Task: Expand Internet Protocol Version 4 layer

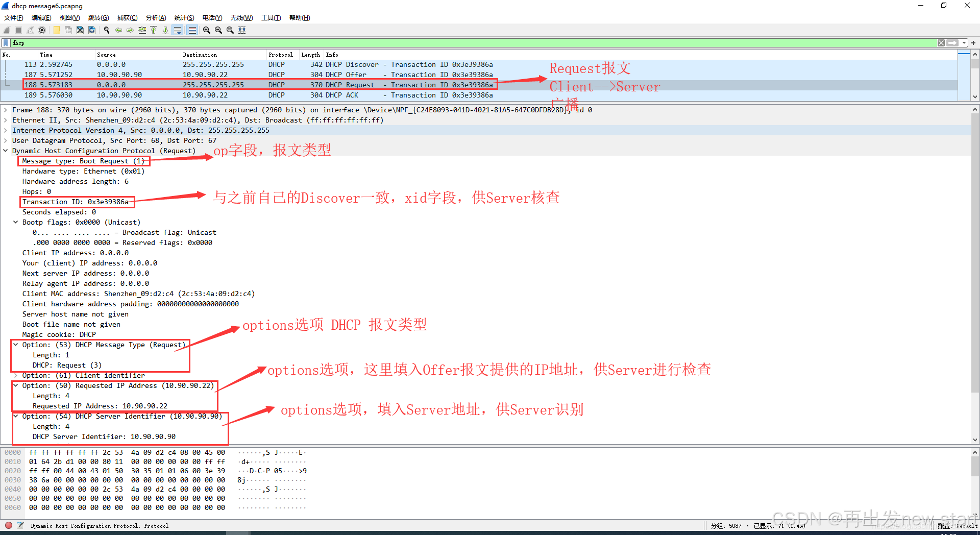Action: point(6,130)
